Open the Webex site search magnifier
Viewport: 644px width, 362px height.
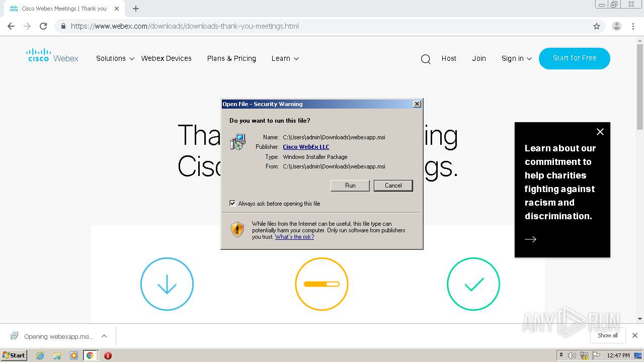coord(426,59)
